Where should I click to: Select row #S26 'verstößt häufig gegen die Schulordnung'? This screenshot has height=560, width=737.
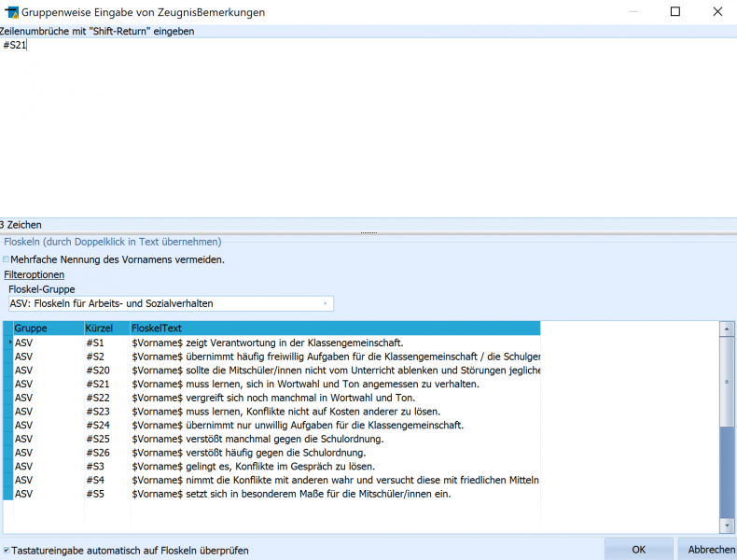pos(271,453)
